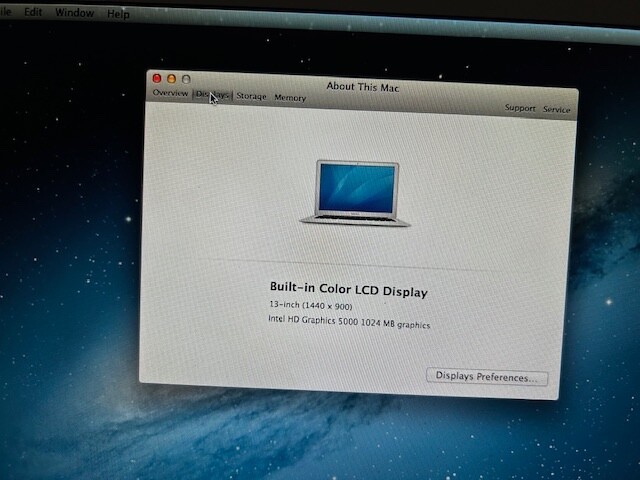
Task: Open the Displays tab
Action: click(x=212, y=95)
